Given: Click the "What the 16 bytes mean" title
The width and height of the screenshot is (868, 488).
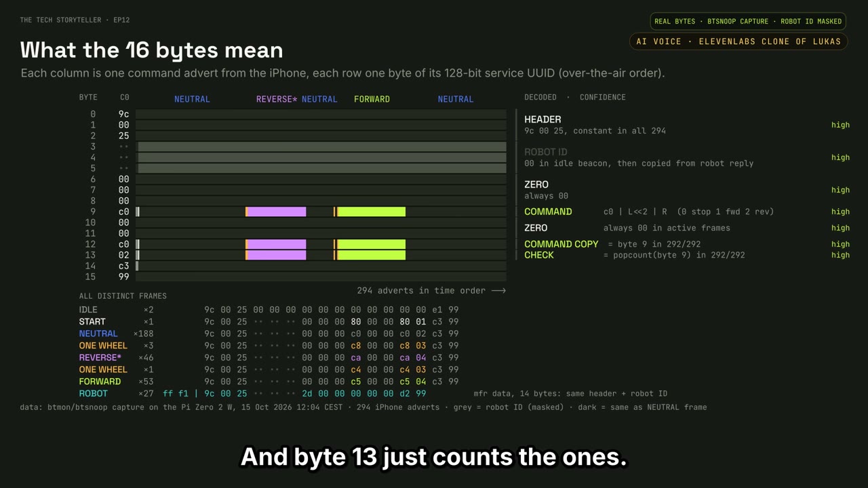Looking at the screenshot, I should tap(151, 50).
